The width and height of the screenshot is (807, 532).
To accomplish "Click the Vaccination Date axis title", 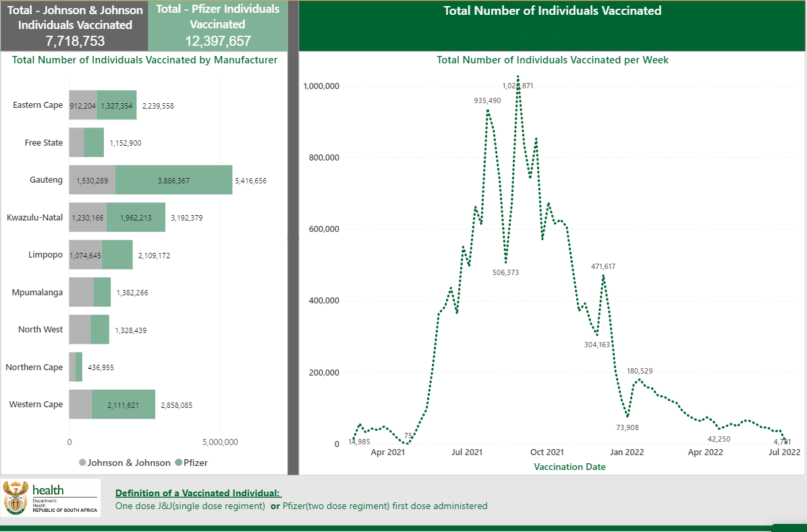I will coord(569,467).
